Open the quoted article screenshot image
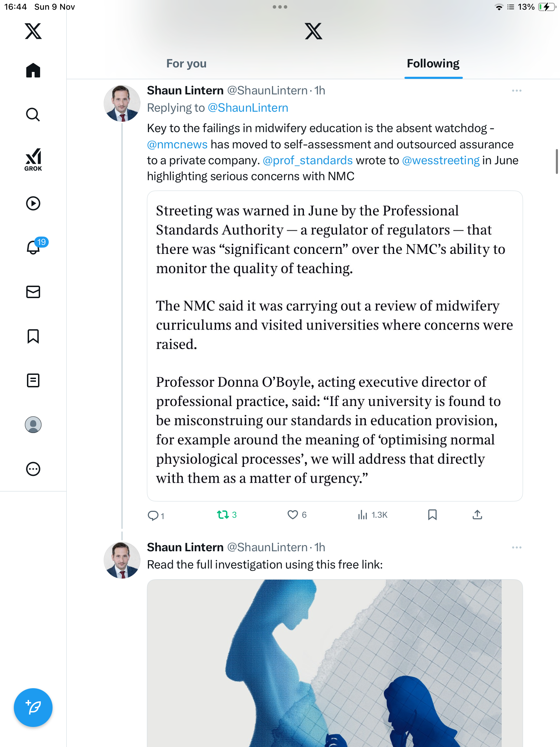This screenshot has height=747, width=560. [335, 346]
